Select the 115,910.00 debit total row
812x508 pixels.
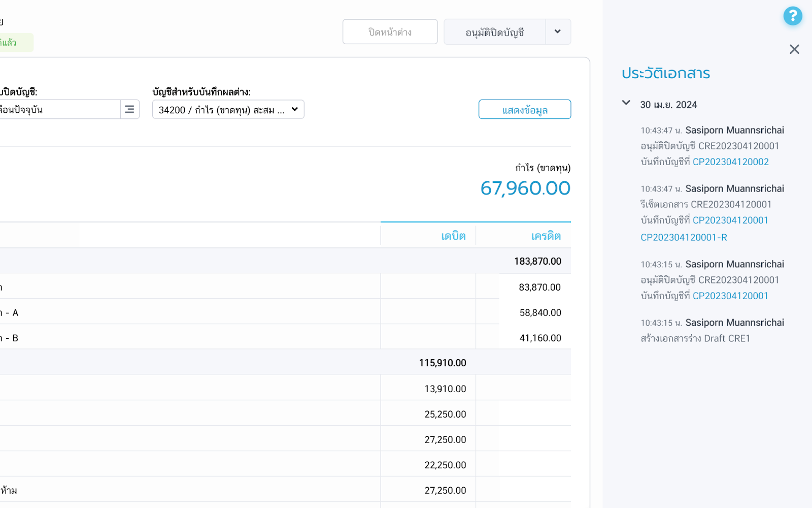tap(442, 363)
